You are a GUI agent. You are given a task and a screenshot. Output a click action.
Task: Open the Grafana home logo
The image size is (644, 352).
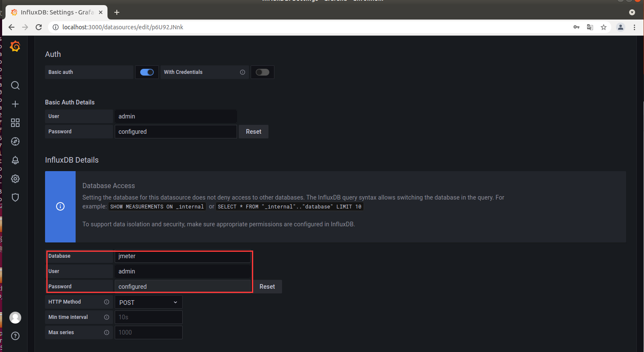pos(15,46)
